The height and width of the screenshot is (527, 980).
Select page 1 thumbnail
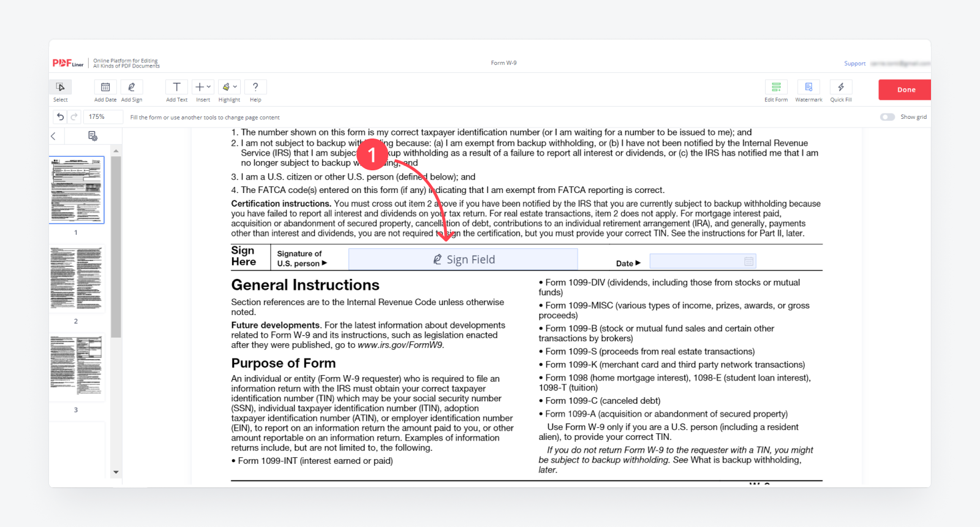[77, 189]
